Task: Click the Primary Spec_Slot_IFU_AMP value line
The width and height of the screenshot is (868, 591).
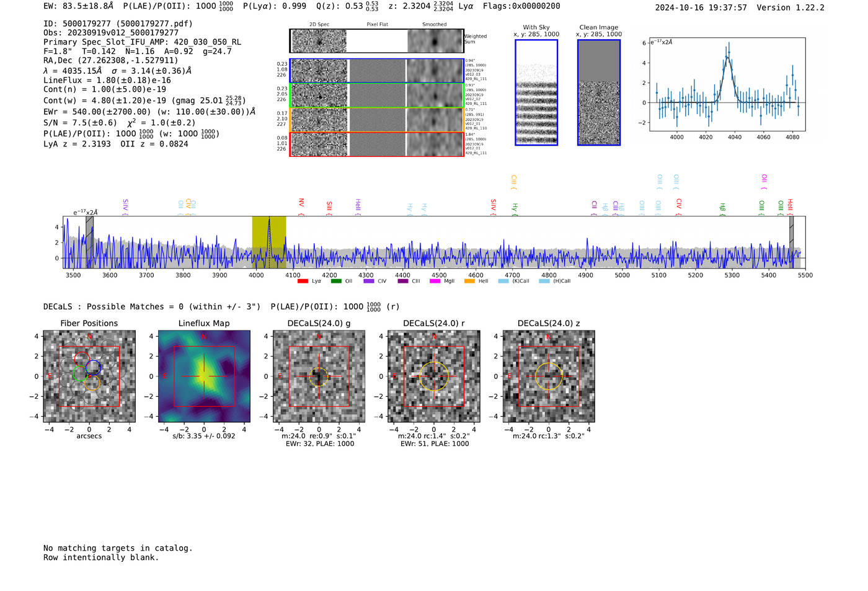Action: pos(142,42)
